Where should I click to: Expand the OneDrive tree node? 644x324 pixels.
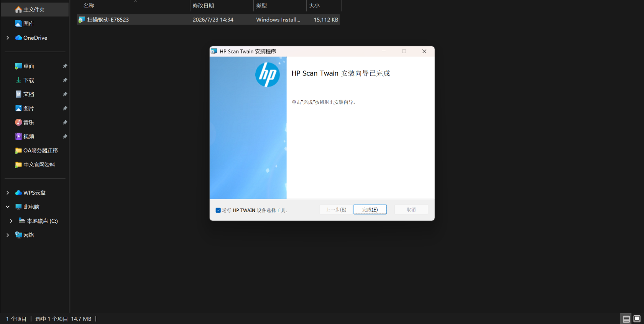(x=8, y=38)
